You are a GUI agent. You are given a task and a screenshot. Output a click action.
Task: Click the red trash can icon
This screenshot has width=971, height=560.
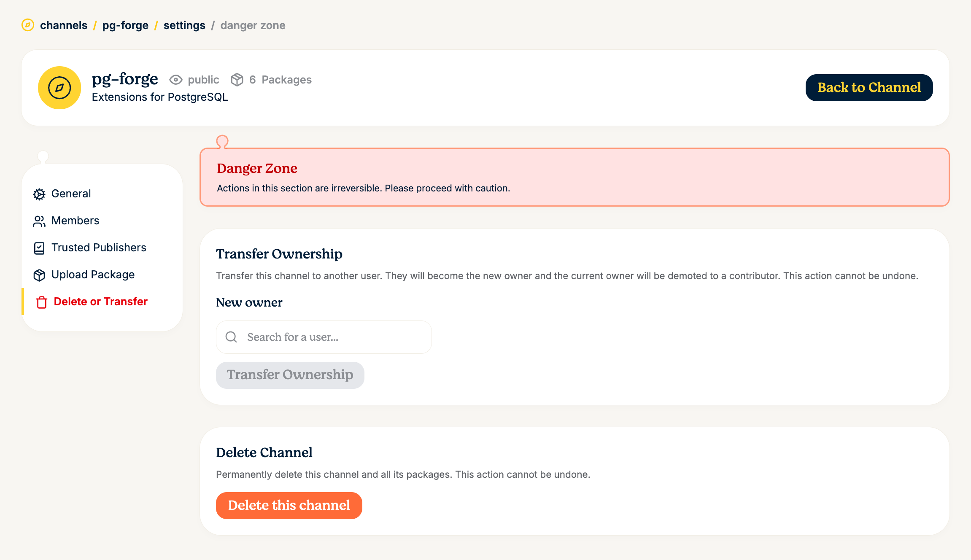[42, 302]
